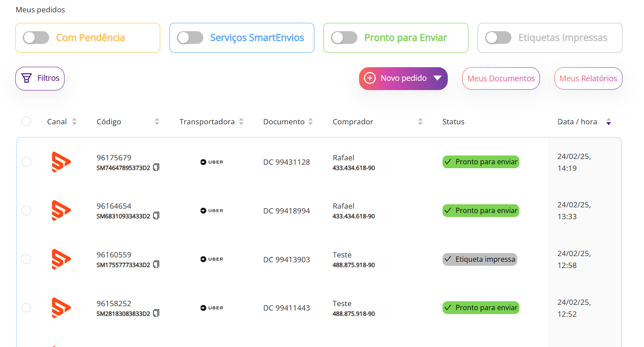Sort table by Data / hora column

(608, 122)
